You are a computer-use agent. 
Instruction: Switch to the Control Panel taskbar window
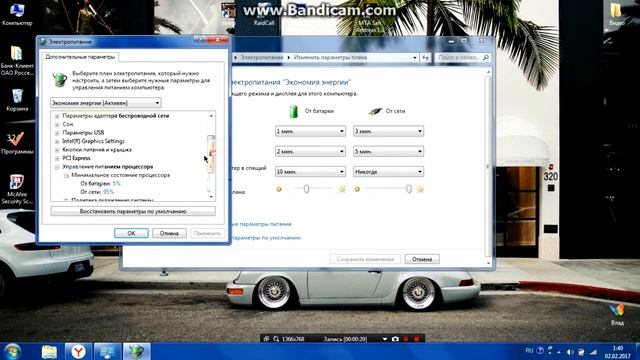107,352
